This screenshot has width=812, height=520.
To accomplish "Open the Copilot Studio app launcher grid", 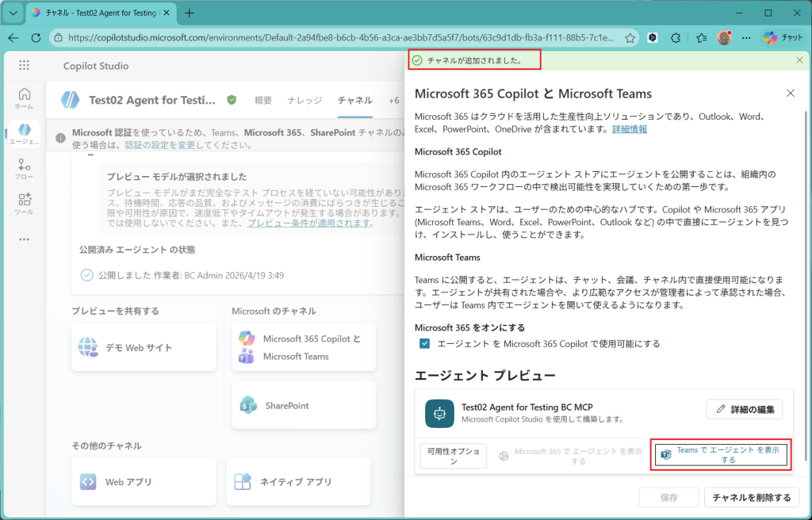I will (24, 66).
